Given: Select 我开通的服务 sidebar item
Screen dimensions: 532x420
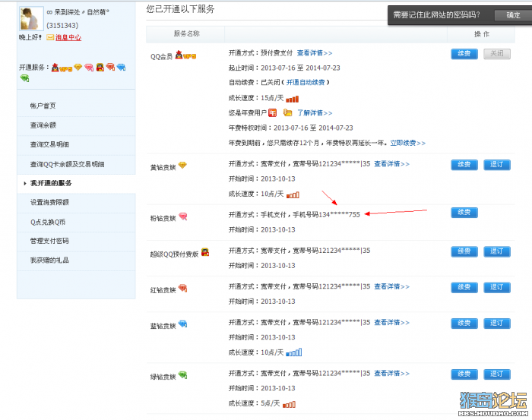Looking at the screenshot, I should point(51,183).
